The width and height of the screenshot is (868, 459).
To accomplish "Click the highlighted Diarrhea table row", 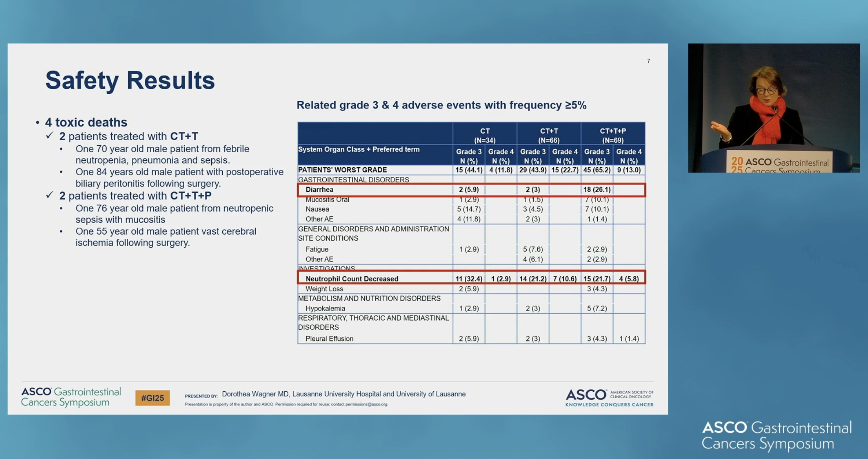I will (471, 190).
